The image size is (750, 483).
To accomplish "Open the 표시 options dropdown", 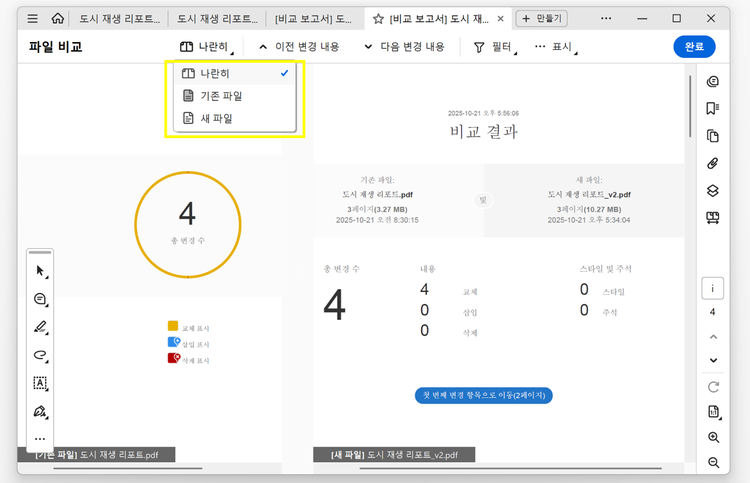I will coord(556,46).
